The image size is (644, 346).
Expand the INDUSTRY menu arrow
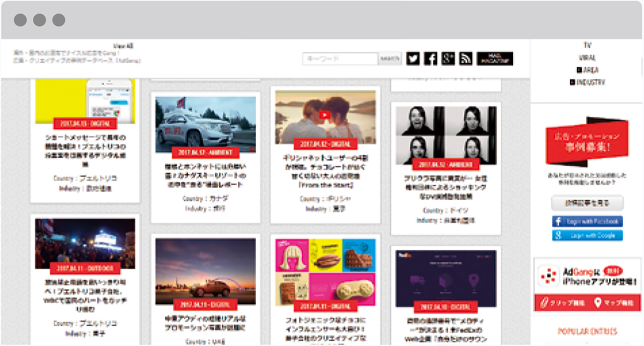pyautogui.click(x=572, y=83)
